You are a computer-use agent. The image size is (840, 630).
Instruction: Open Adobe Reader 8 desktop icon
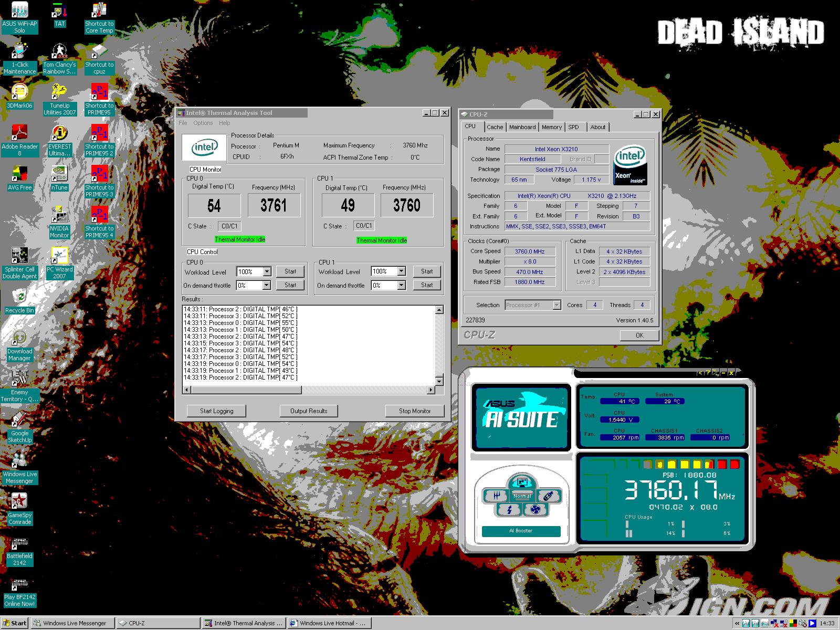tap(19, 141)
